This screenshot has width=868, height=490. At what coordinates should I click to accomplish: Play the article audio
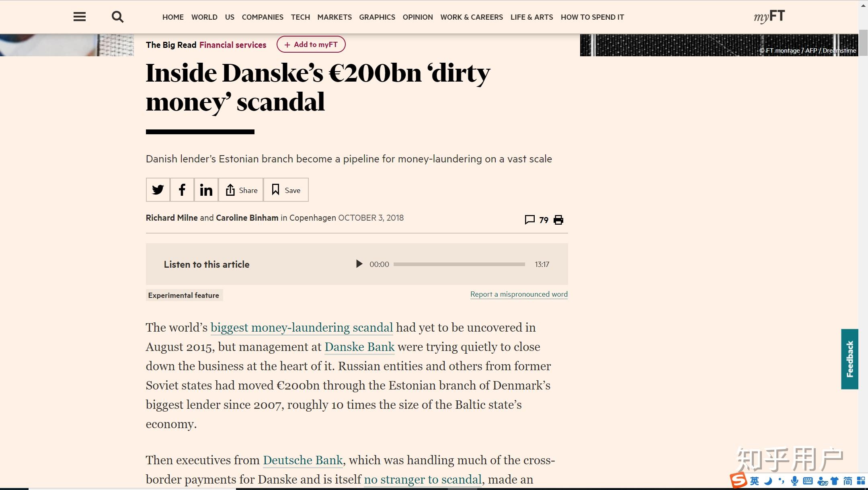pyautogui.click(x=359, y=264)
